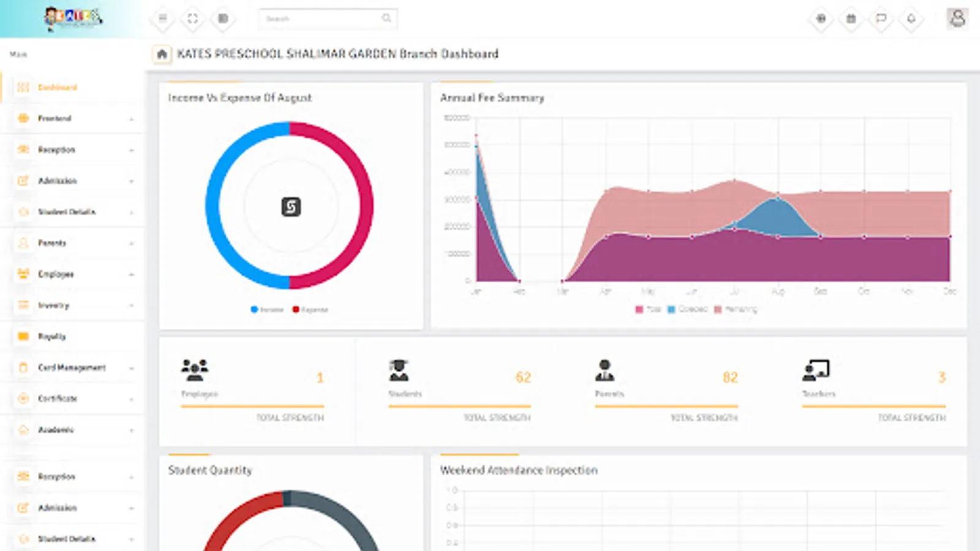The height and width of the screenshot is (551, 980).
Task: Click the globe icon in top bar
Action: 821,18
